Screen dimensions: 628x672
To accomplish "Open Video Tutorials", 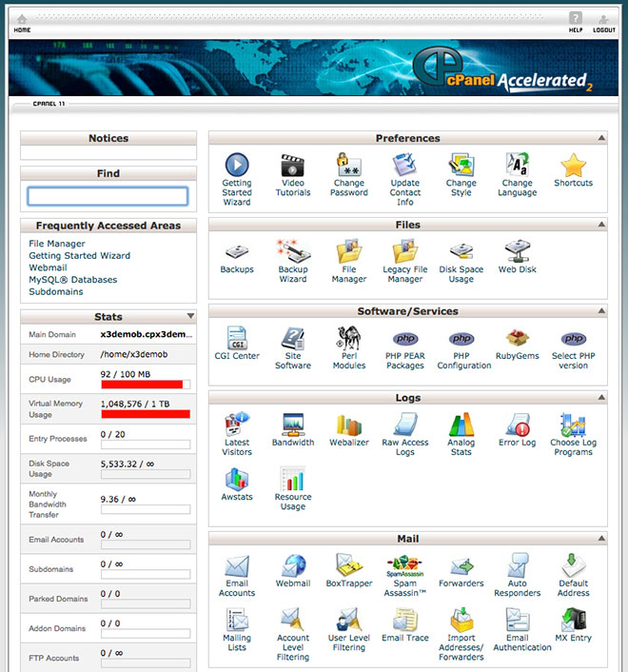I will 292,166.
